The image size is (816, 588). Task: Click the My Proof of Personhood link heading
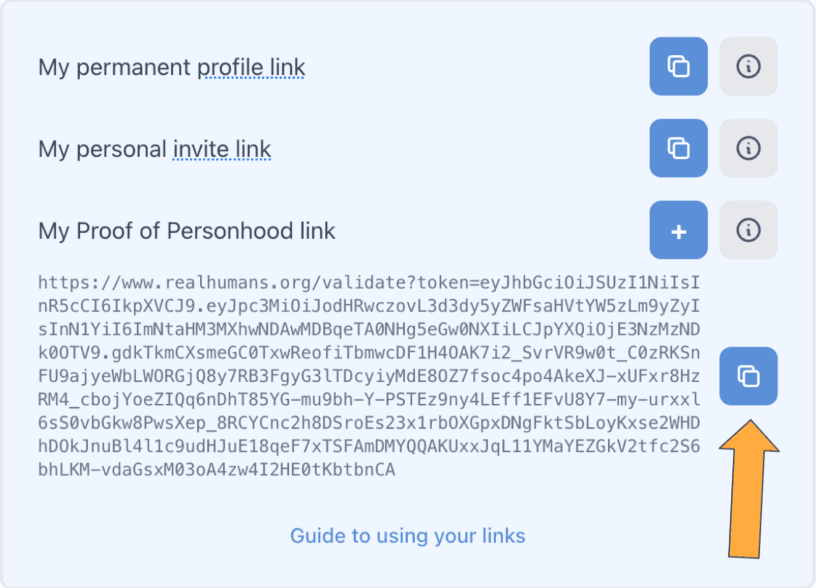point(186,231)
